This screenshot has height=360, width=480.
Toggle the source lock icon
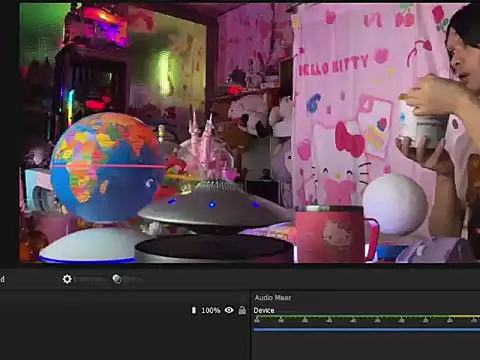pos(242,310)
